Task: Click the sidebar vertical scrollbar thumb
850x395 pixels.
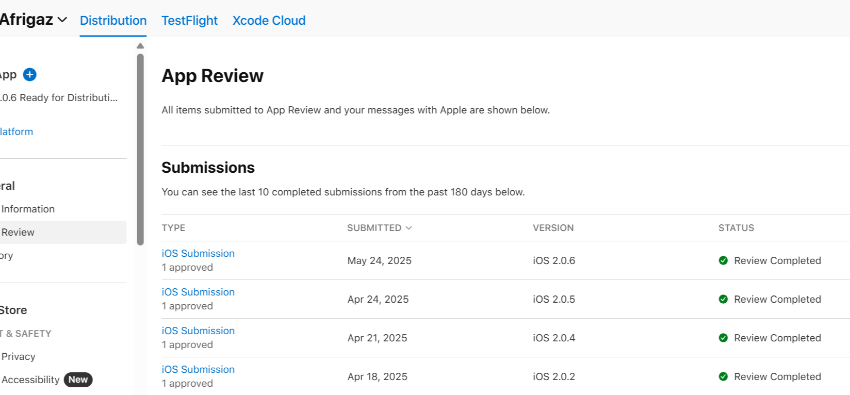Action: [x=140, y=149]
